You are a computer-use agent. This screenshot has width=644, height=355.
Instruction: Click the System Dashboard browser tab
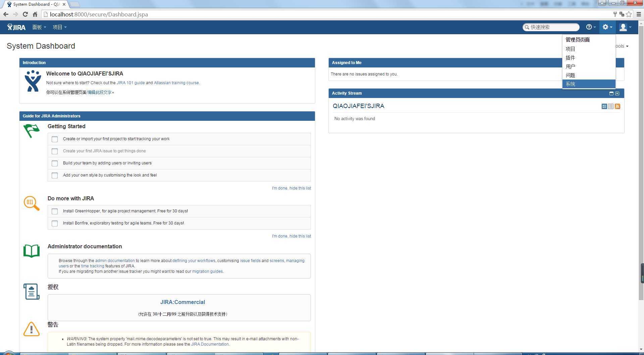35,4
